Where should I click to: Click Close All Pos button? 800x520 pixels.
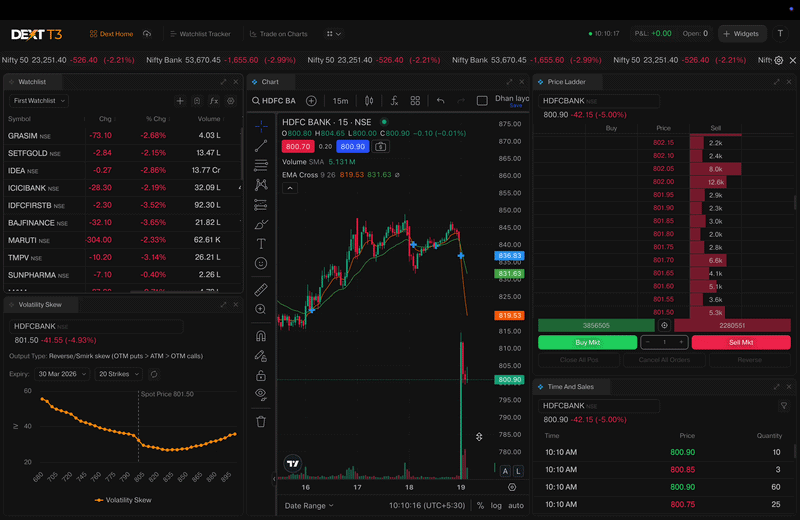(579, 360)
